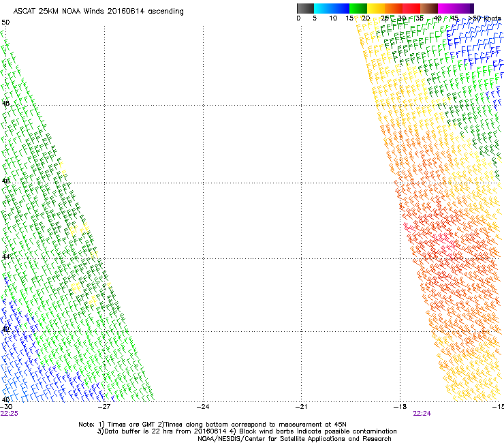Viewport: 504px width, 443px height.
Task: Click the note line 'Times are GMT'
Action: pos(131,425)
